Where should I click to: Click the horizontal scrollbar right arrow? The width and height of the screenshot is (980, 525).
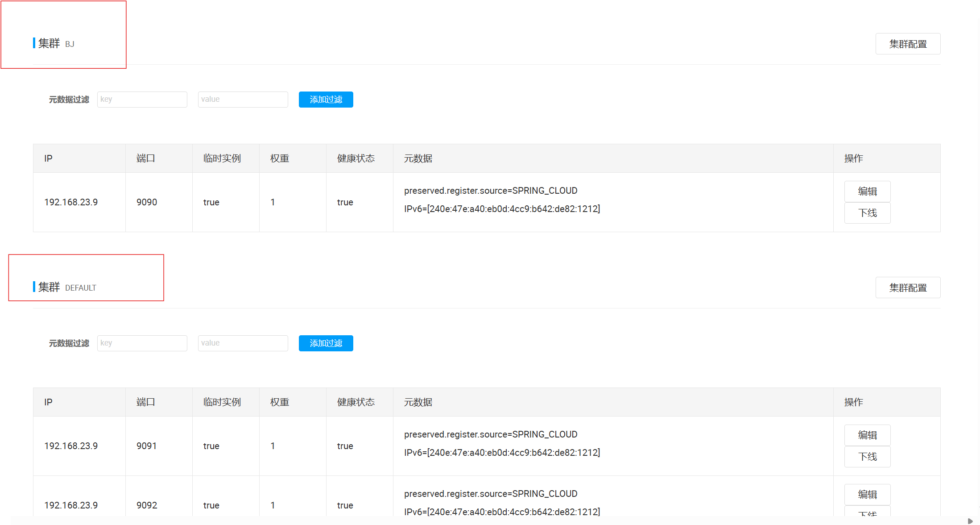click(x=970, y=521)
